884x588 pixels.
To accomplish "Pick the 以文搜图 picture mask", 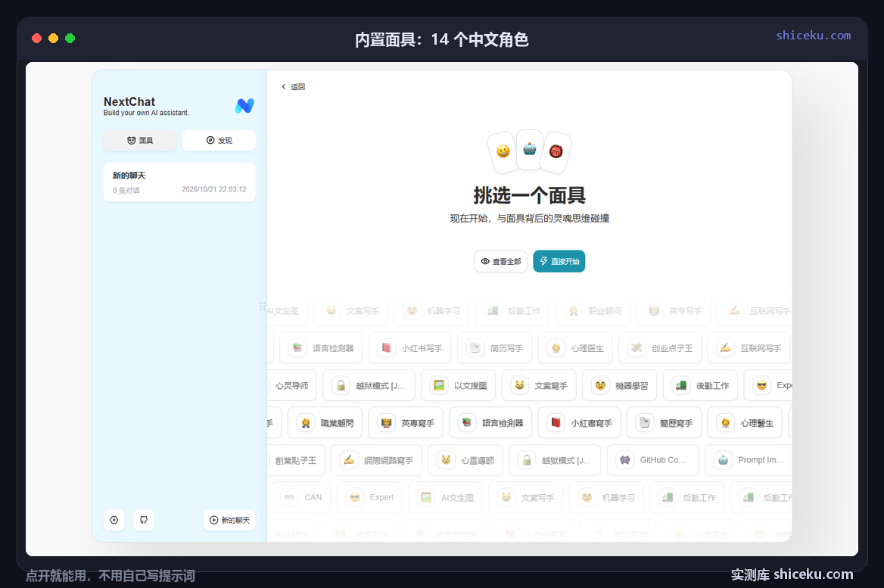I will 459,386.
